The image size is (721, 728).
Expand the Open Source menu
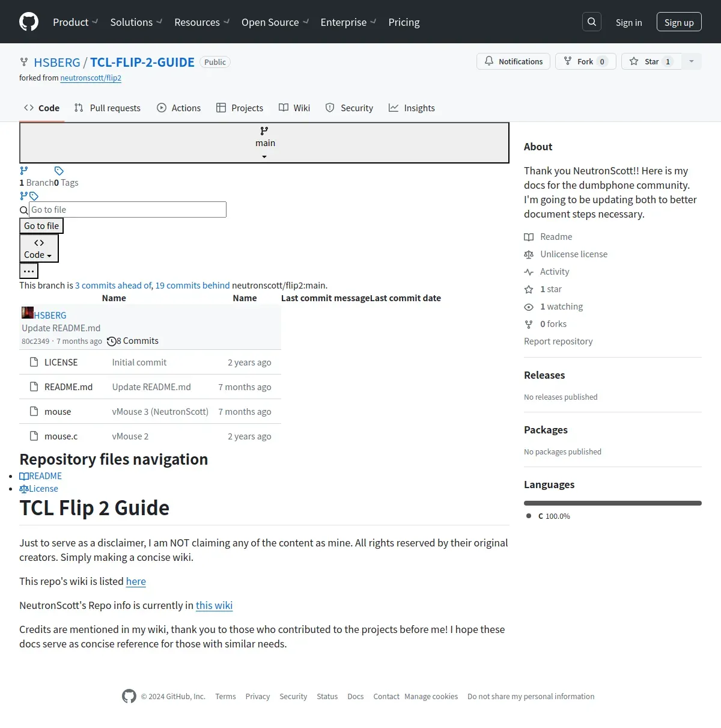pyautogui.click(x=275, y=22)
